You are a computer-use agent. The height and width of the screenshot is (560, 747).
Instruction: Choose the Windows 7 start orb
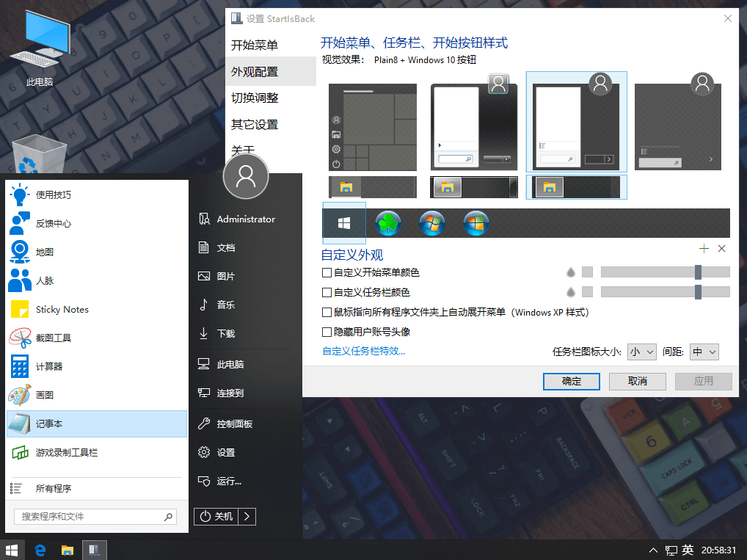pyautogui.click(x=431, y=223)
